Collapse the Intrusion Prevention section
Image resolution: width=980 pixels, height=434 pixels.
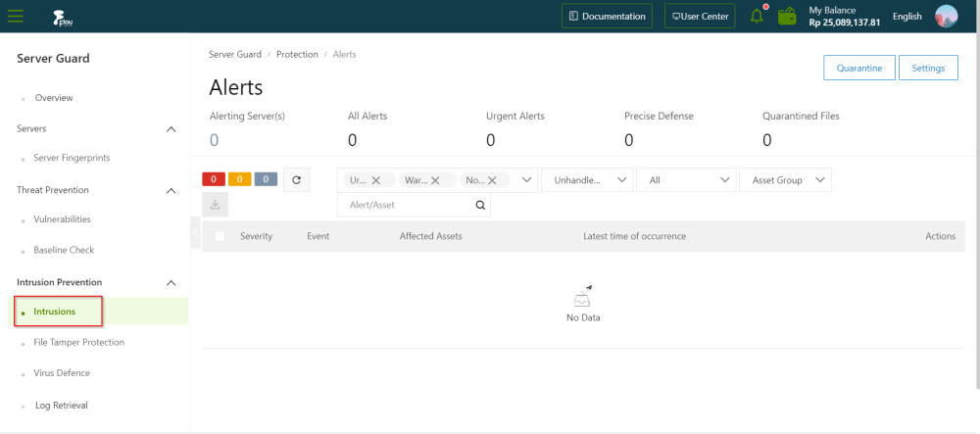(171, 283)
